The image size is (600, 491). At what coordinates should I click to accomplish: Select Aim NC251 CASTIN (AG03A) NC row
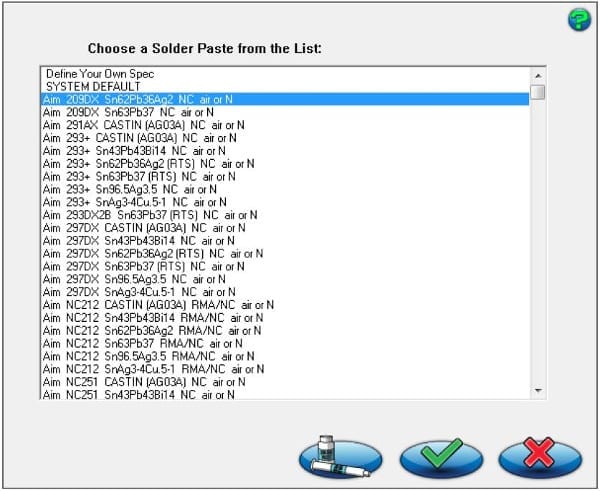coord(285,382)
